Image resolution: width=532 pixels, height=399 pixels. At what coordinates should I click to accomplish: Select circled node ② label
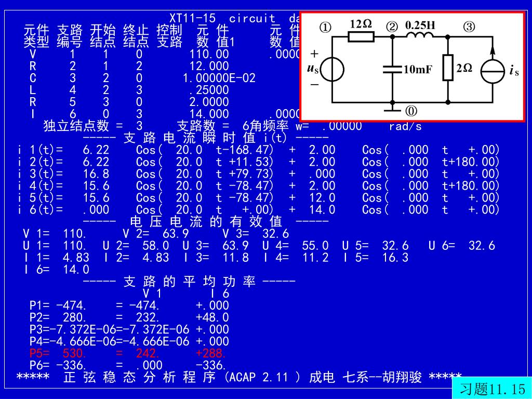392,26
